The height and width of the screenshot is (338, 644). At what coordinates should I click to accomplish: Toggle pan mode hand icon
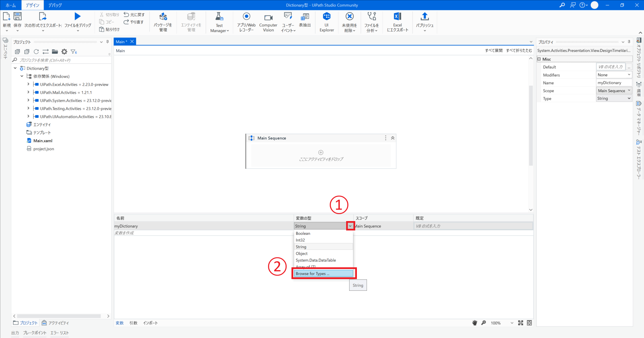click(x=475, y=323)
